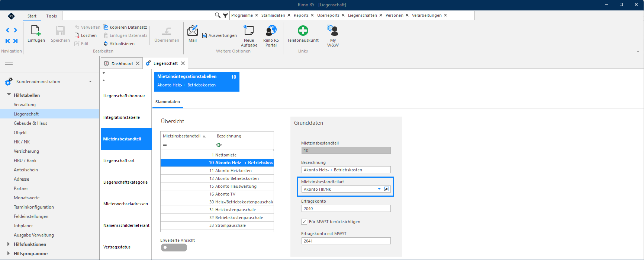Close the Dashboard tab

point(138,63)
